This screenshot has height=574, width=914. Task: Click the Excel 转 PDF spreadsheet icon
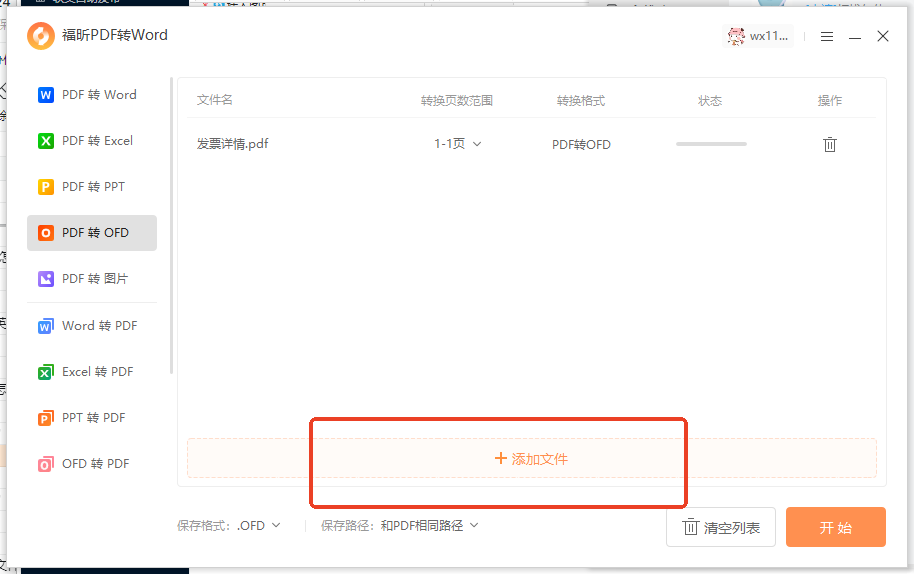coord(45,372)
